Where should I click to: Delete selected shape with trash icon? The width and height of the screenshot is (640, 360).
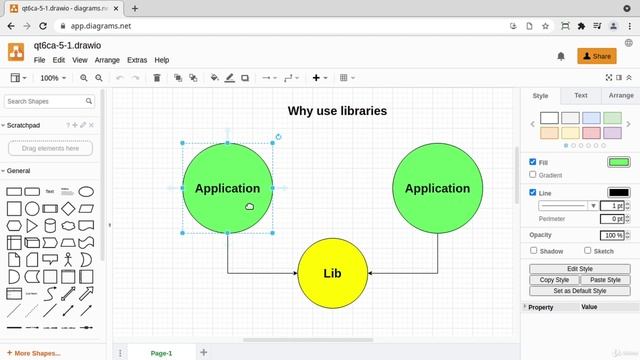[157, 78]
